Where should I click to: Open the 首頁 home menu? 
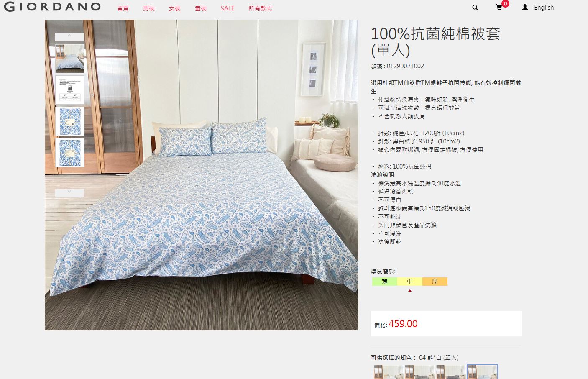tap(123, 8)
